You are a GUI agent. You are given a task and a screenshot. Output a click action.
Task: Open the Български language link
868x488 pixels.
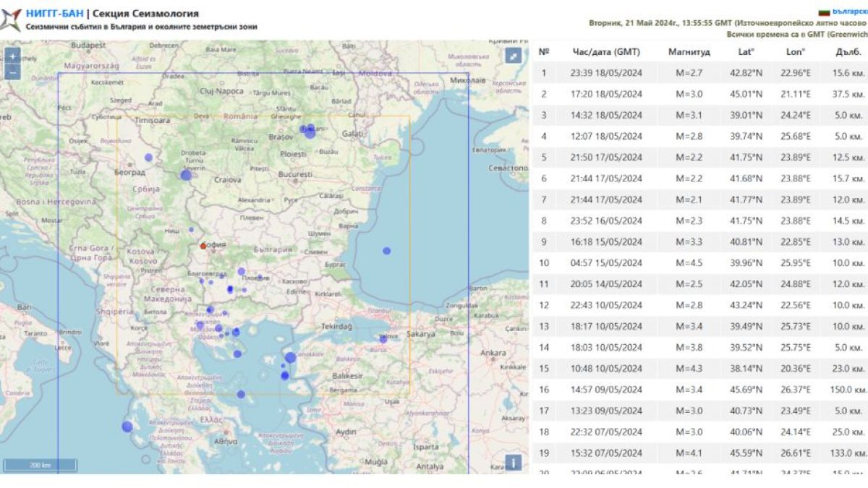click(849, 12)
